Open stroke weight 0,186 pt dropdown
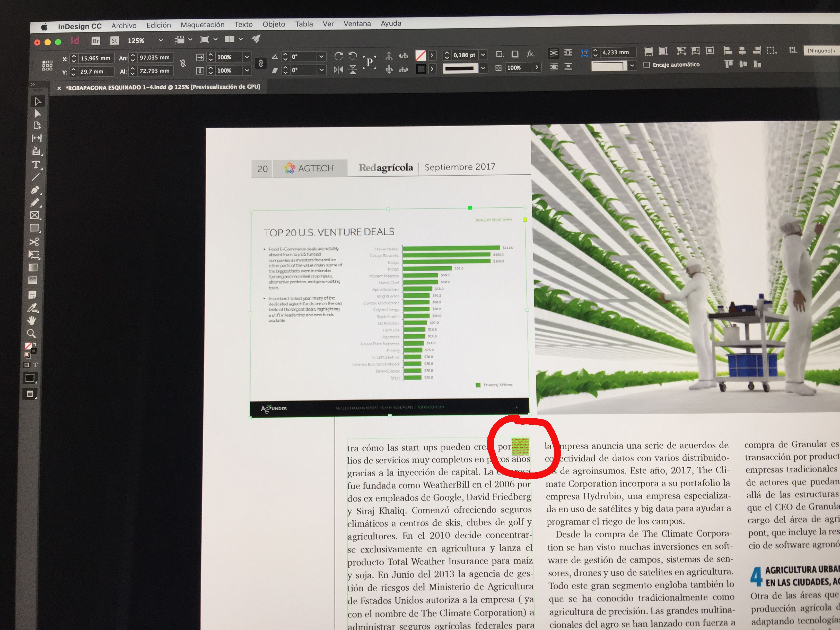The width and height of the screenshot is (840, 630). [483, 55]
